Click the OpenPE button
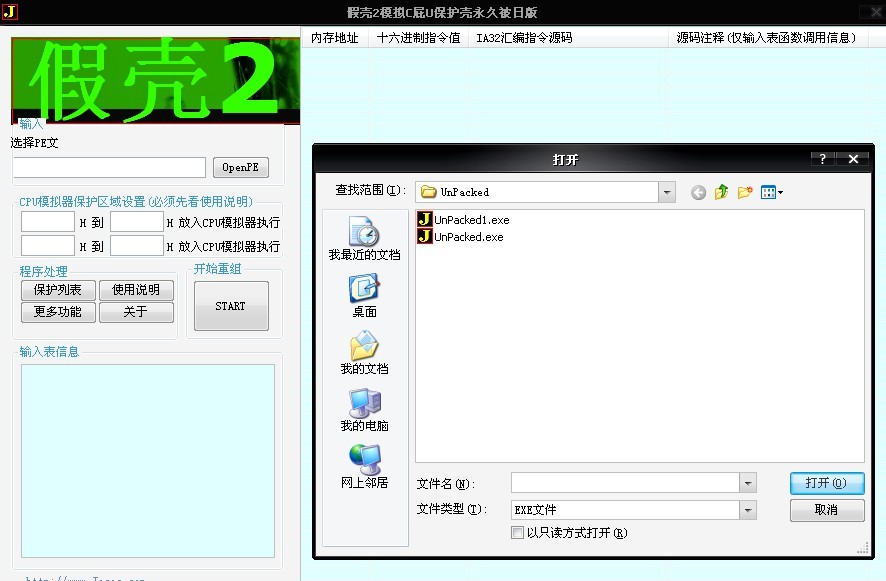The height and width of the screenshot is (581, 886). click(x=241, y=167)
